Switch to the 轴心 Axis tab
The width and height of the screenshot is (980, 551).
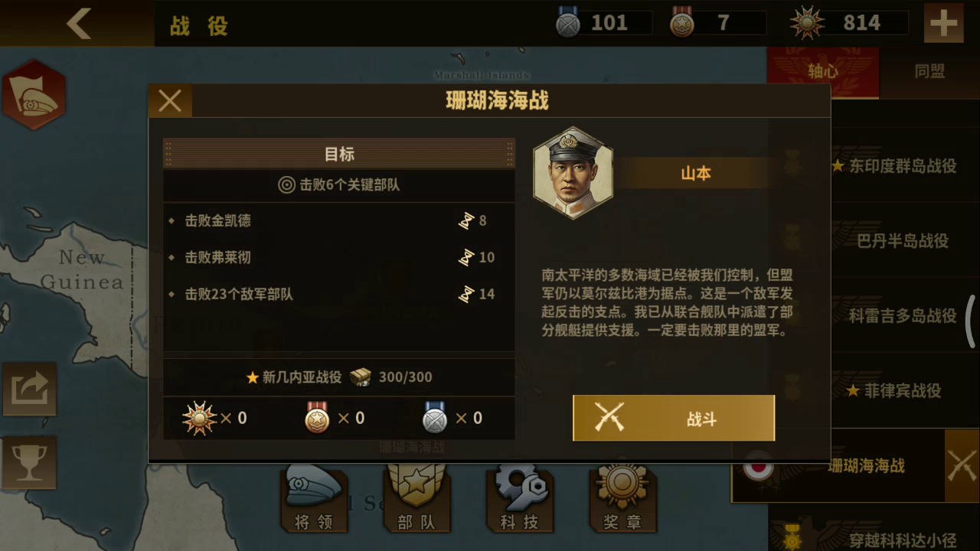pyautogui.click(x=823, y=71)
